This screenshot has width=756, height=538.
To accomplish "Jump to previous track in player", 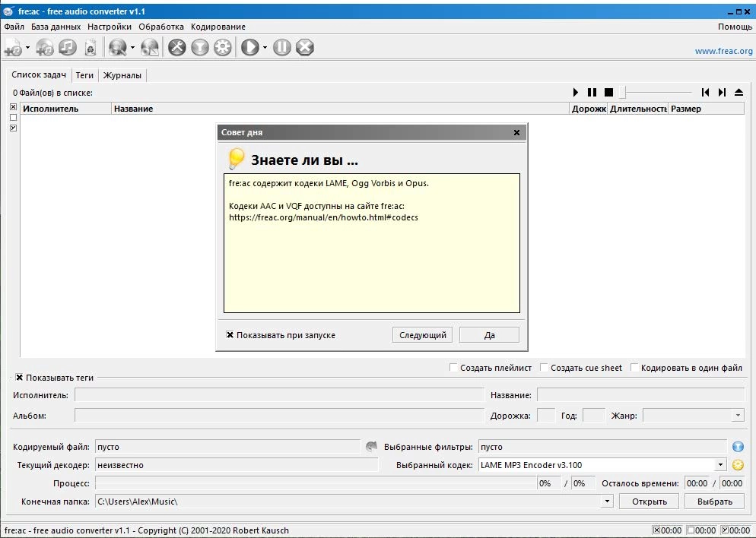I will [x=705, y=92].
